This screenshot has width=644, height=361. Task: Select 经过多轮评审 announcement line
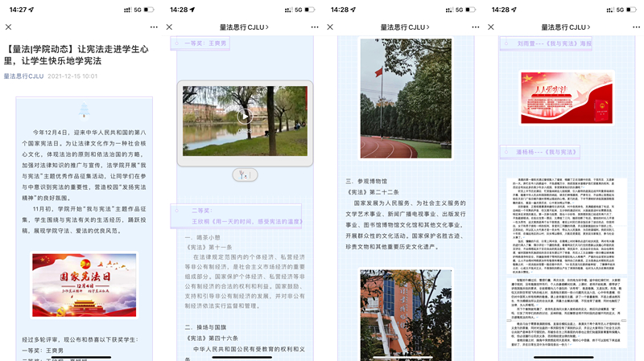tap(80, 339)
